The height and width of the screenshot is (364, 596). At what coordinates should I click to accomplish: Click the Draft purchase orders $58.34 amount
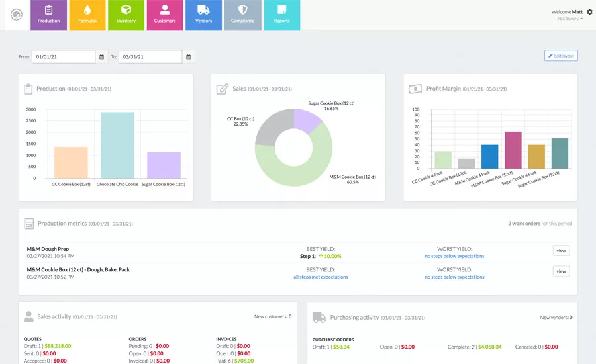click(x=341, y=347)
